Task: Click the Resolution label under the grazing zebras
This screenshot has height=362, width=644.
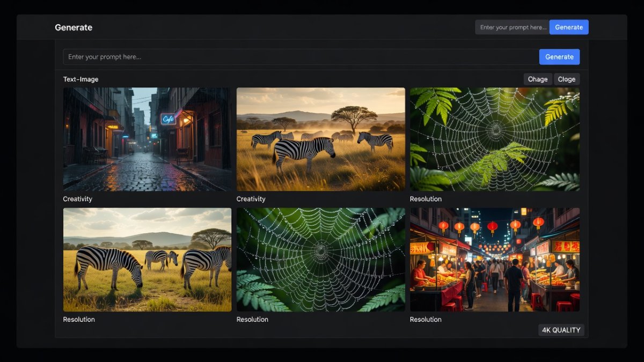Action: [79, 319]
